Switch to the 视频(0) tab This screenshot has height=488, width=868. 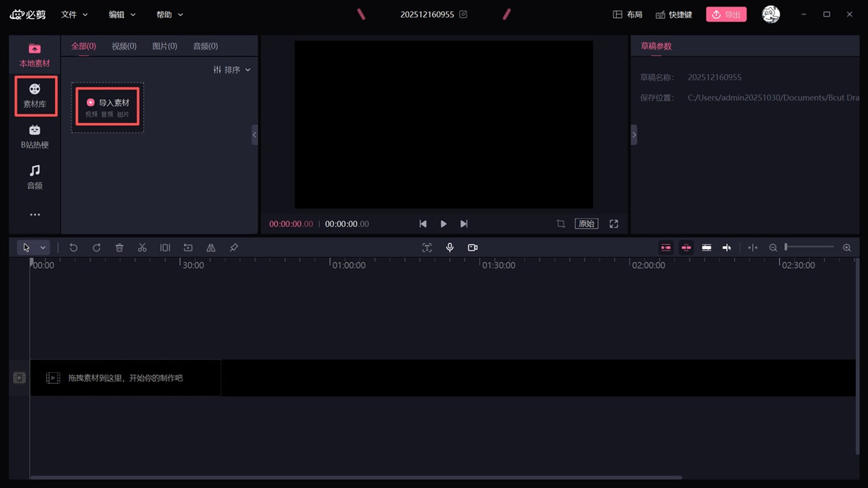click(124, 46)
